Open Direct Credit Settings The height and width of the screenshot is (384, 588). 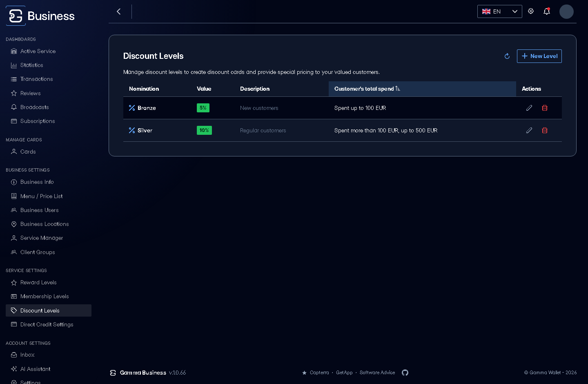pos(49,324)
